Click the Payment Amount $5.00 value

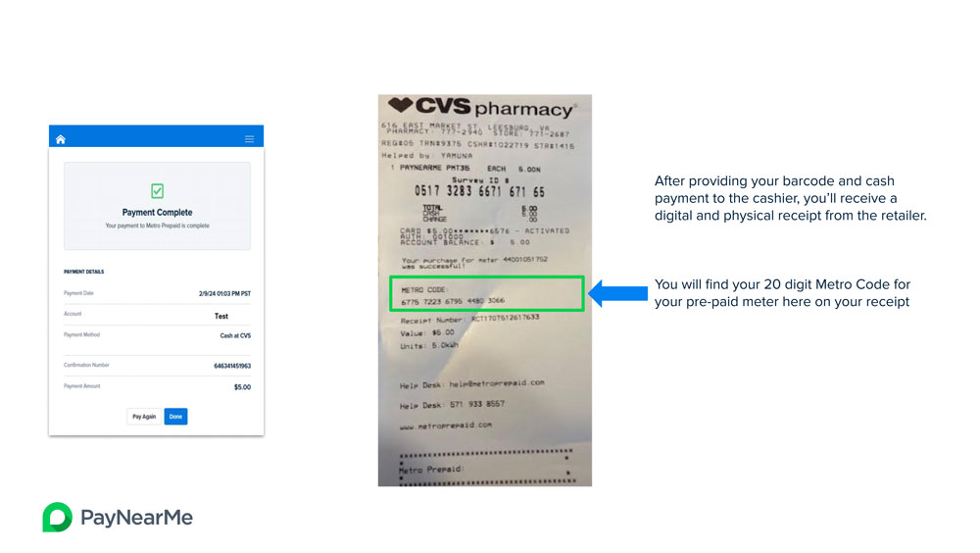click(242, 387)
